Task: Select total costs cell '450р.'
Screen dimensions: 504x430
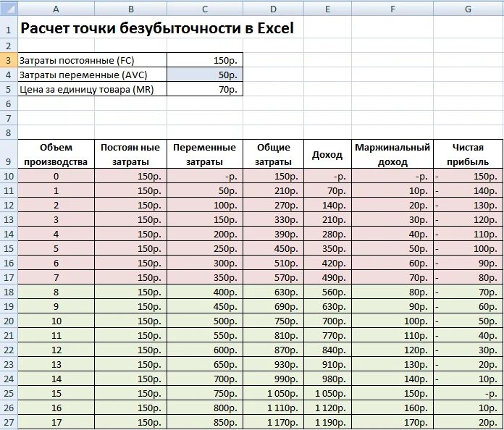Action: coord(273,248)
